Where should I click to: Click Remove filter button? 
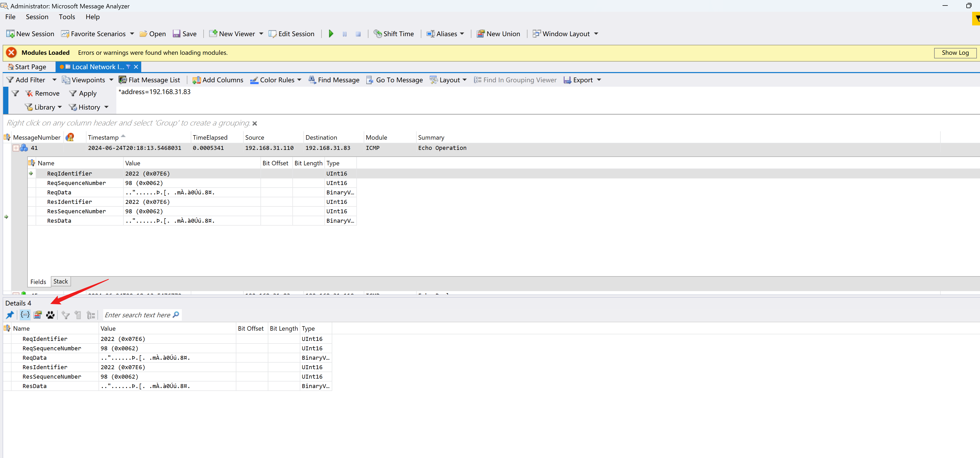click(42, 94)
